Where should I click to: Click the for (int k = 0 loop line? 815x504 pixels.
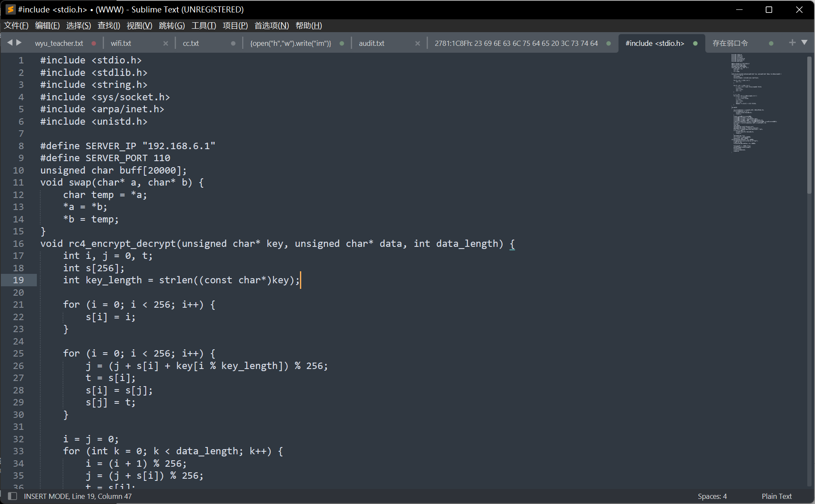click(x=173, y=451)
